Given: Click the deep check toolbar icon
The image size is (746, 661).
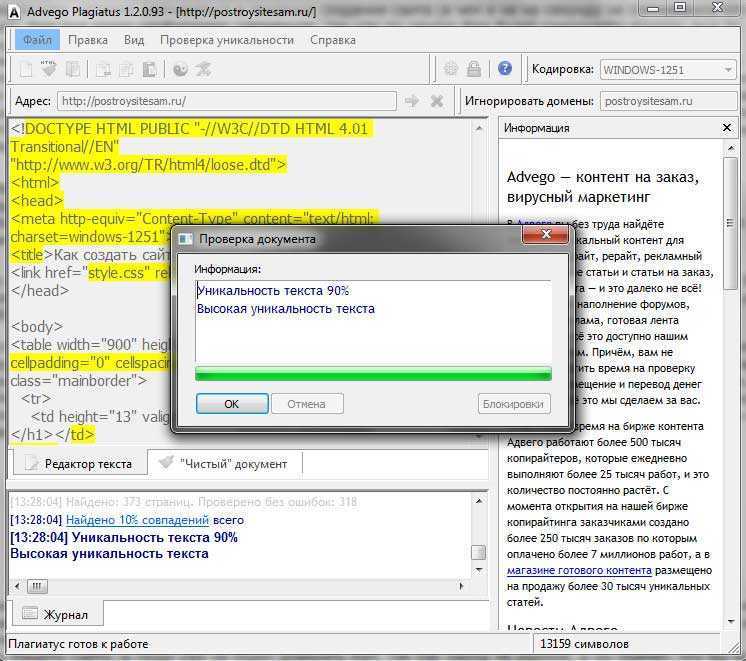Looking at the screenshot, I should [204, 69].
